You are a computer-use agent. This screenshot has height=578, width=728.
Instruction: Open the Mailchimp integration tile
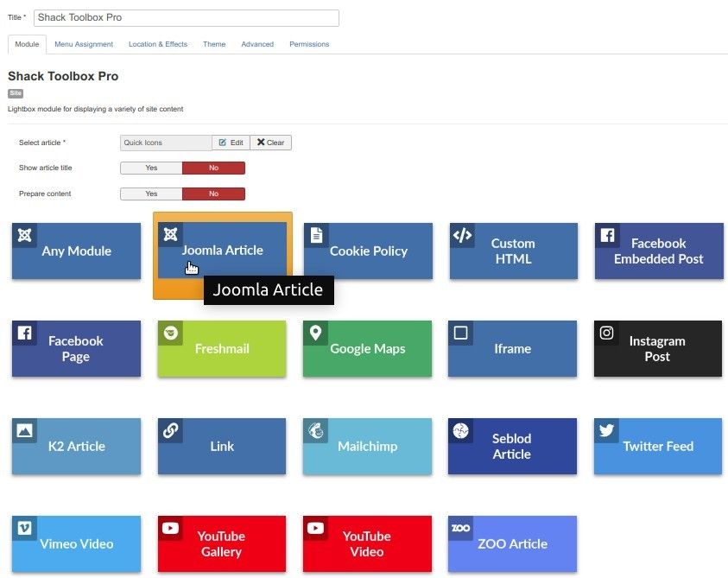point(367,446)
